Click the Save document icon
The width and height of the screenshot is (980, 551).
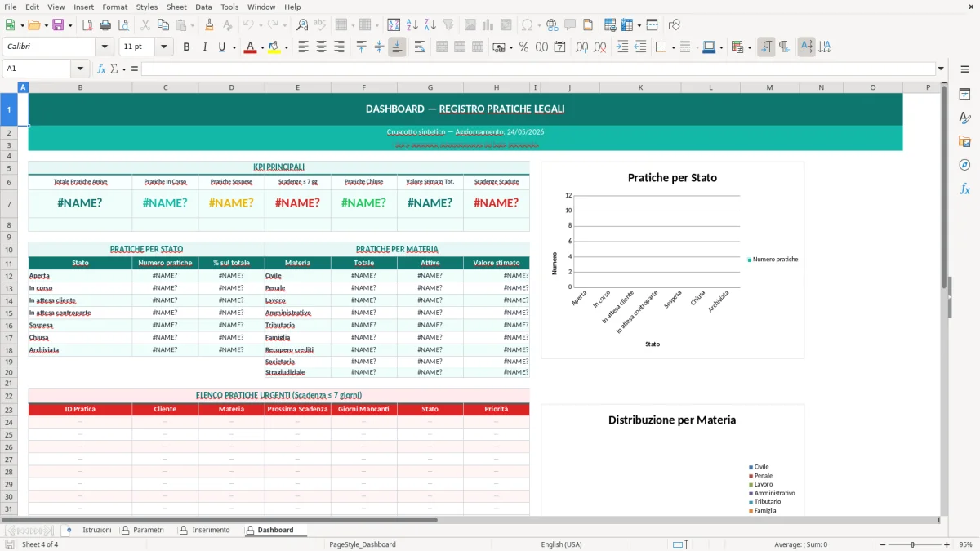click(x=58, y=25)
